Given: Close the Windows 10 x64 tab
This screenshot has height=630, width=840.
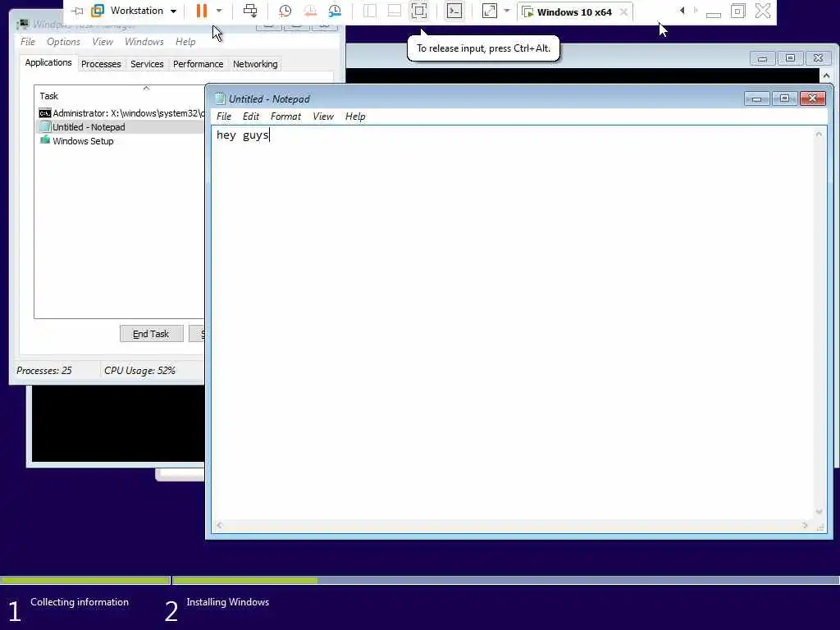Looking at the screenshot, I should point(623,11).
